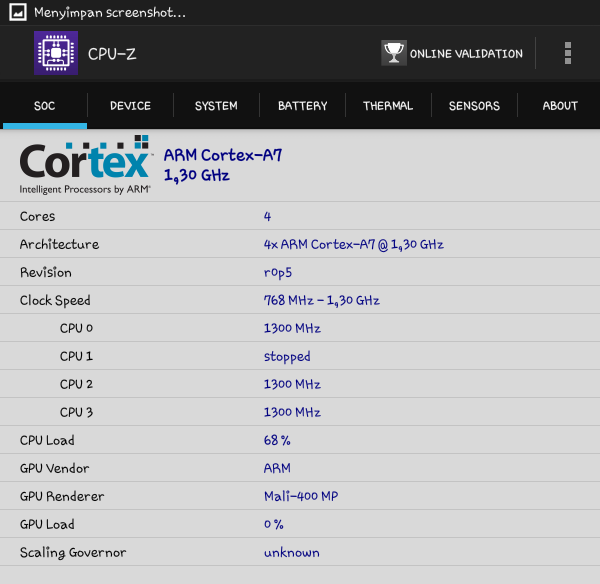Tap the CPU 3 '1300 MHz' value

292,412
